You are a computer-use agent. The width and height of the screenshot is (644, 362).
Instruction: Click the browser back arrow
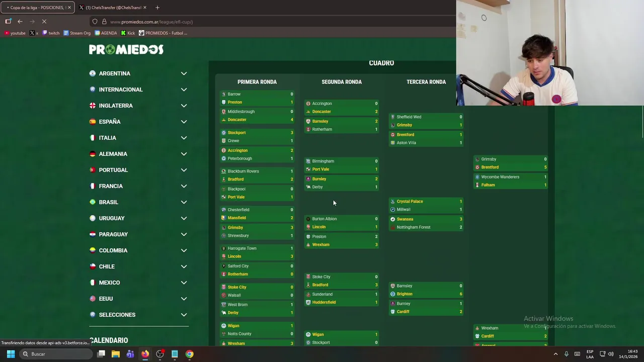[20, 22]
